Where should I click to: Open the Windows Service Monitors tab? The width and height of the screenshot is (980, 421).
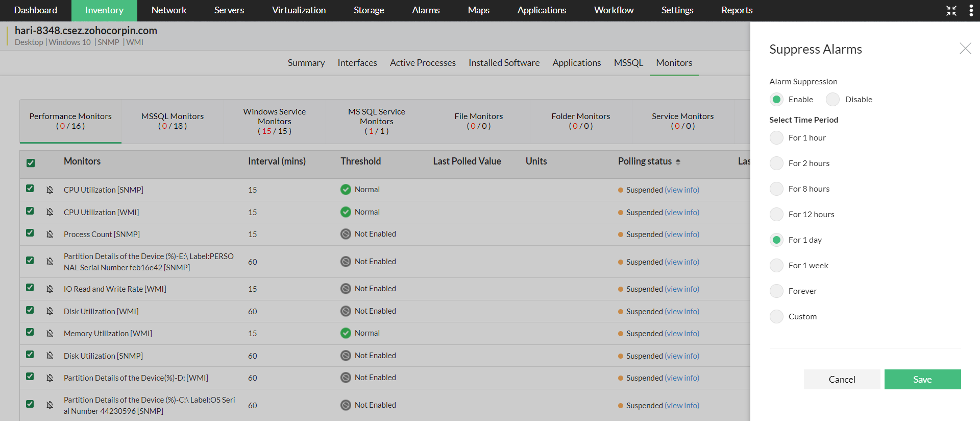point(275,121)
